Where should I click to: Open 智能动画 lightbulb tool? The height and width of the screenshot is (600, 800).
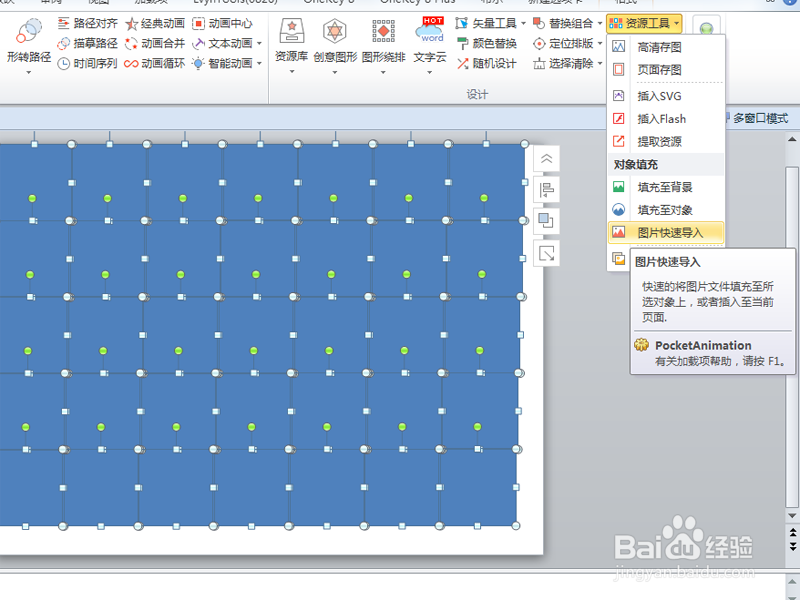point(222,63)
